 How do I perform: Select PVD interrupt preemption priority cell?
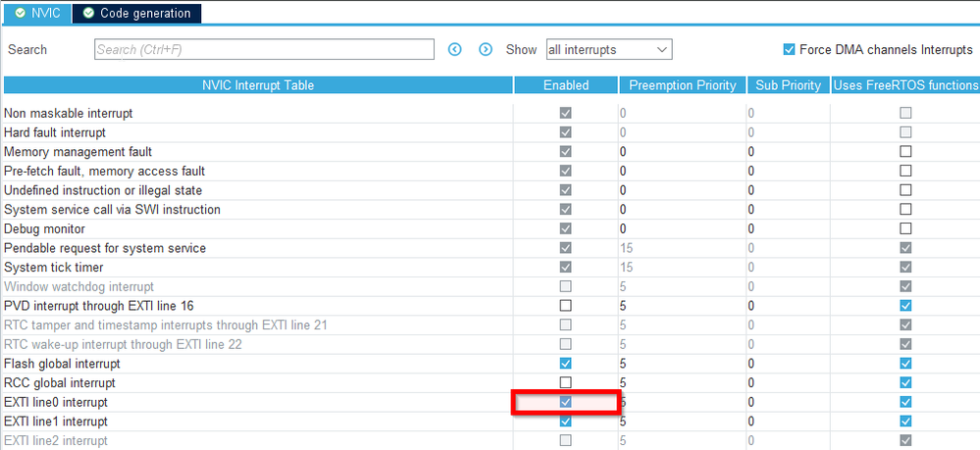tap(683, 306)
